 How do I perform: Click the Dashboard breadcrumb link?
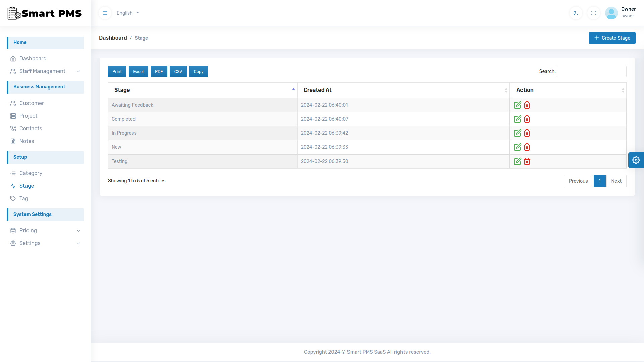(113, 38)
